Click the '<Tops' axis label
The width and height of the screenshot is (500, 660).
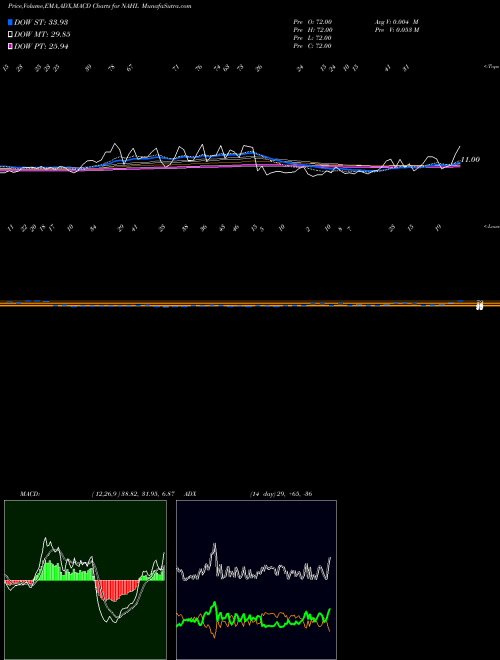491,67
